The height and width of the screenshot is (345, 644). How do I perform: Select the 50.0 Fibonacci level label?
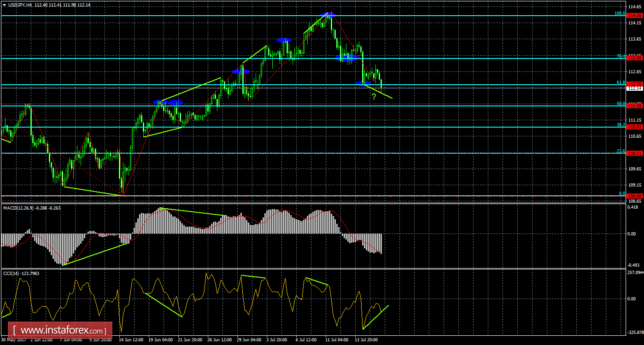[x=621, y=104]
